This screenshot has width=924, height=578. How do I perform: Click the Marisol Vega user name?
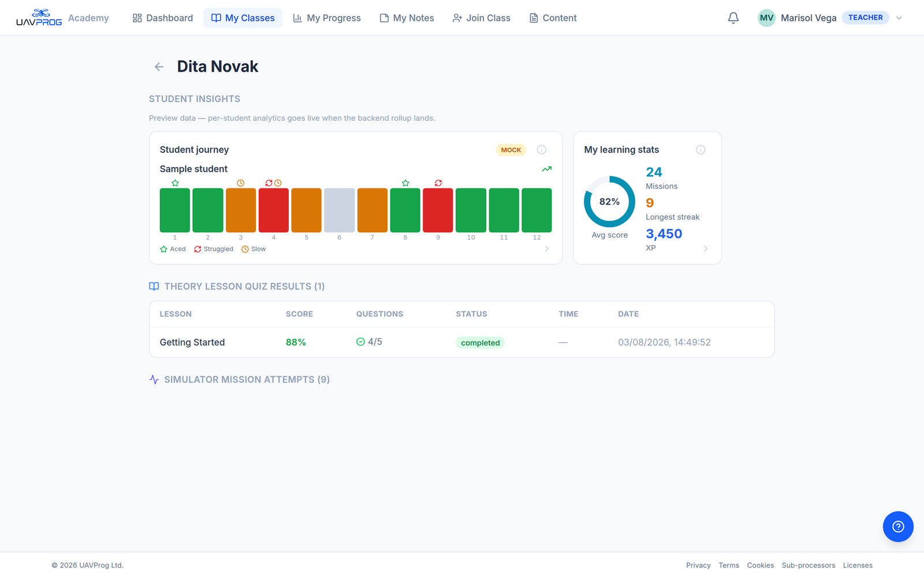click(x=808, y=18)
